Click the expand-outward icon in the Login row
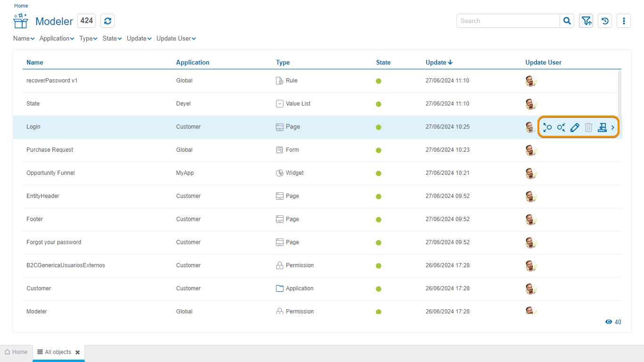Image resolution: width=644 pixels, height=362 pixels. [x=547, y=127]
